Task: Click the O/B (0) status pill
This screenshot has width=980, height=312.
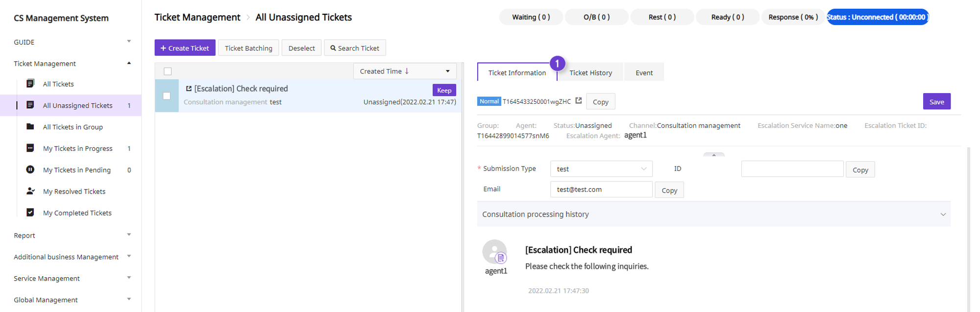Action: click(x=596, y=17)
